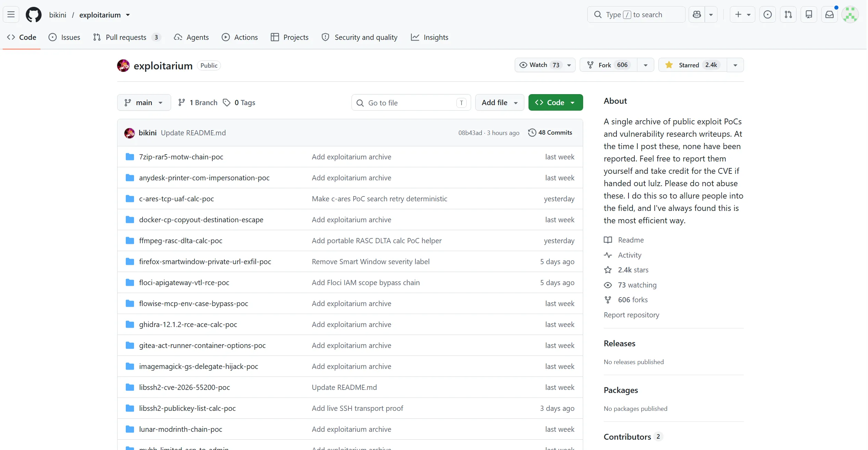Fork the repository with the Fork button

608,65
